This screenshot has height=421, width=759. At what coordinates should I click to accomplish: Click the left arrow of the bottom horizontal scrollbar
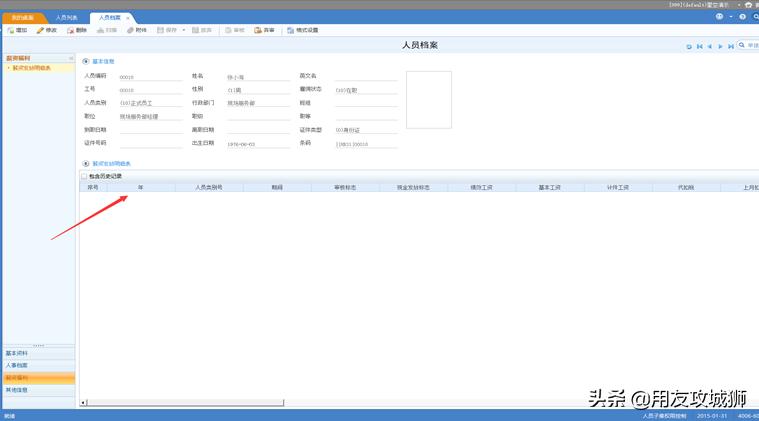point(83,403)
